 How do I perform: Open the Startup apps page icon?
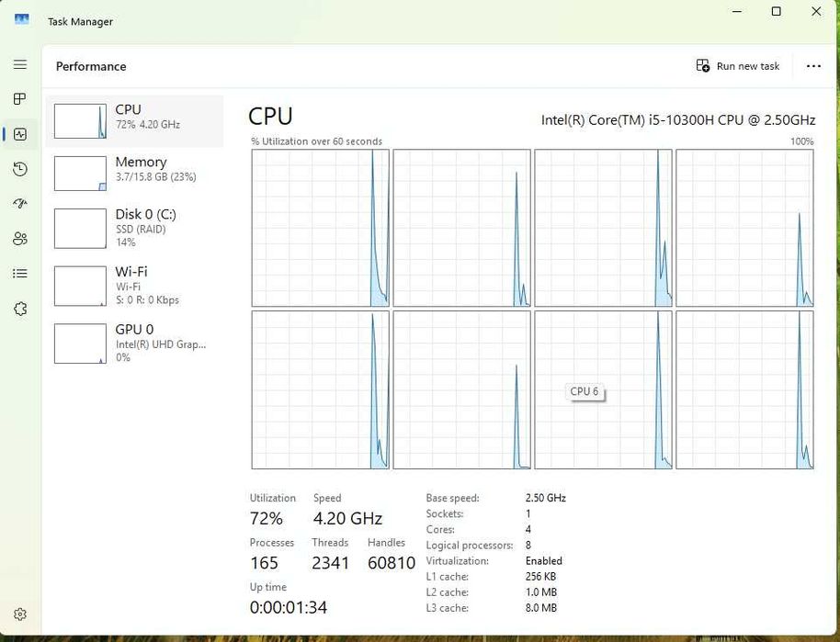(20, 204)
